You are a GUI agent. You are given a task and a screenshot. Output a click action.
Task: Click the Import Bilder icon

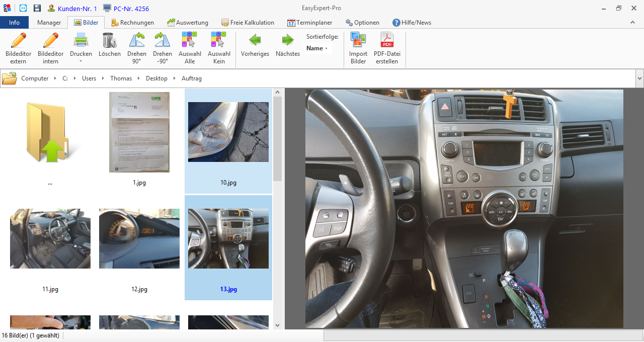click(358, 40)
